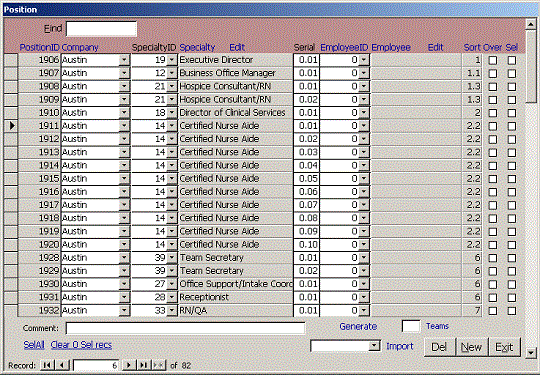Check Sel box for position 1928
540x375 pixels.
[x=512, y=258]
